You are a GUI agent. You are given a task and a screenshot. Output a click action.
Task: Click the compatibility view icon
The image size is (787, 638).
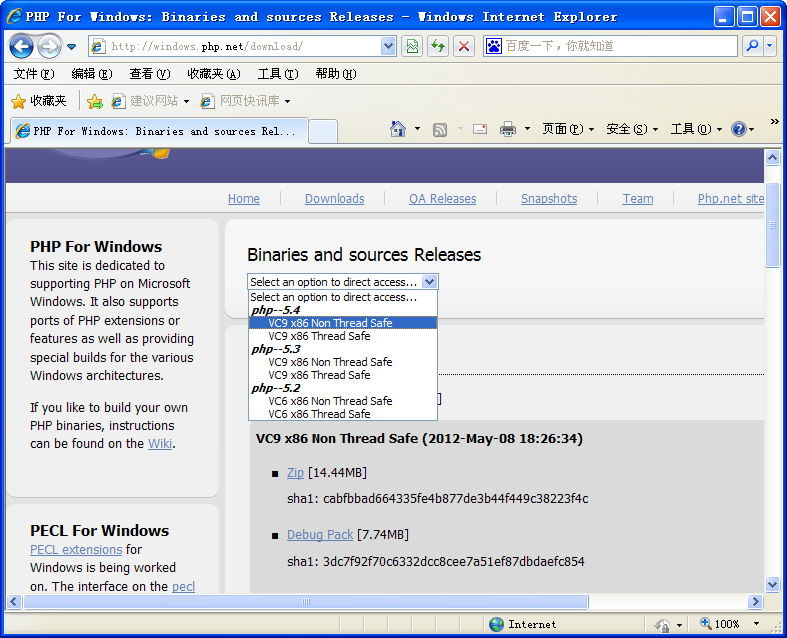[x=412, y=46]
